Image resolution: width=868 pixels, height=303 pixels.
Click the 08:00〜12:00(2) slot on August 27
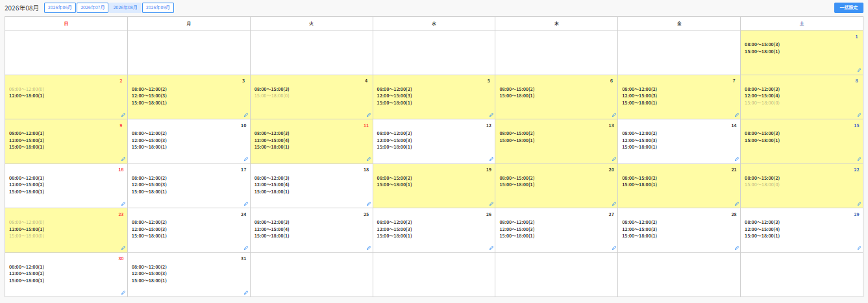517,223
